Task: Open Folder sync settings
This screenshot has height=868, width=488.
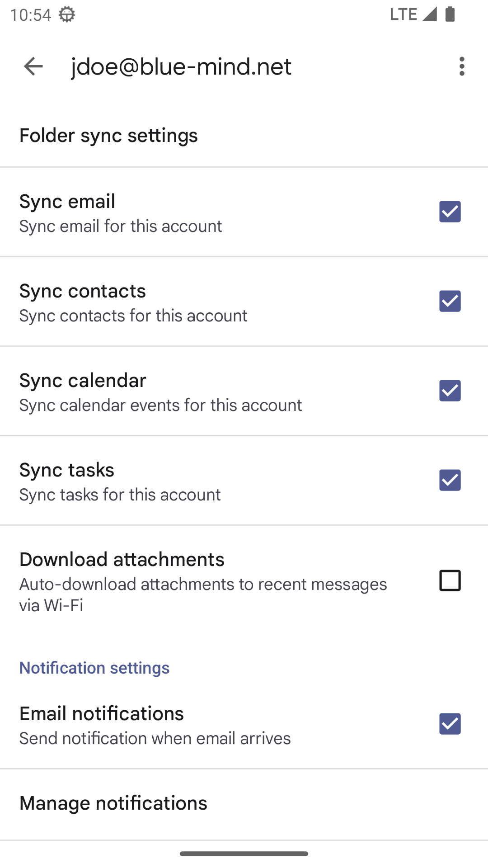Action: [108, 135]
